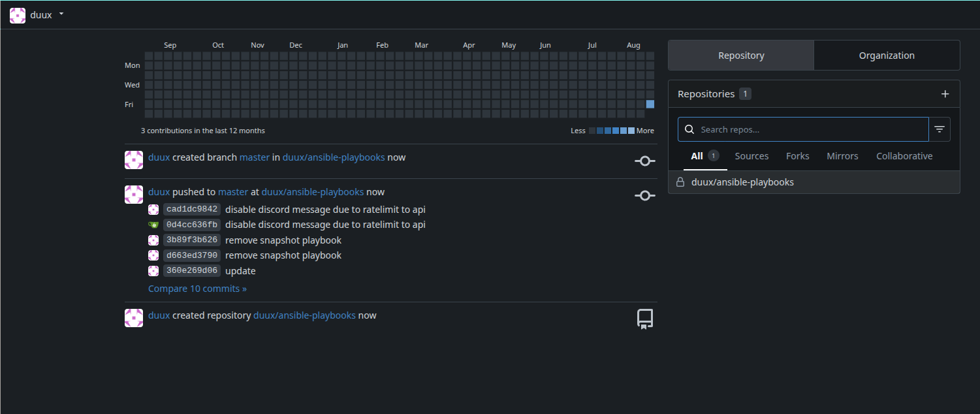This screenshot has width=980, height=414.
Task: Click the commit icon on the pushed row
Action: pyautogui.click(x=644, y=195)
